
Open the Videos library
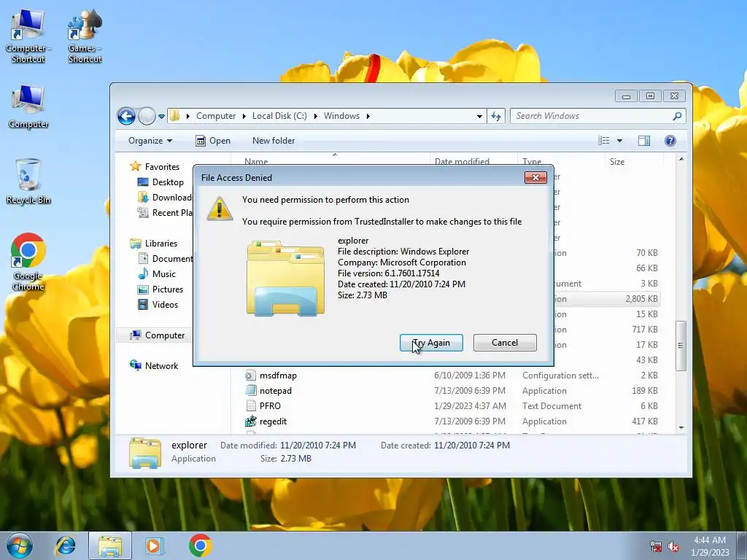pos(158,304)
